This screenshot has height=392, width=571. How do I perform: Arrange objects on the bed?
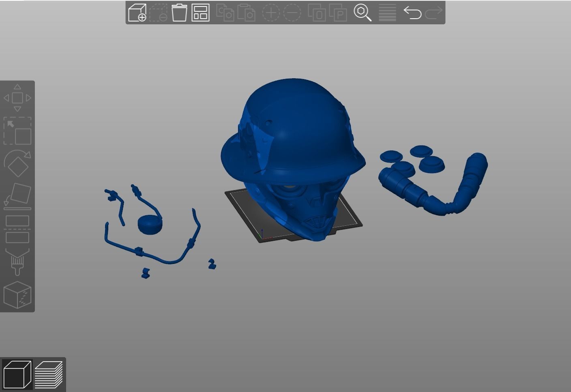coord(200,13)
